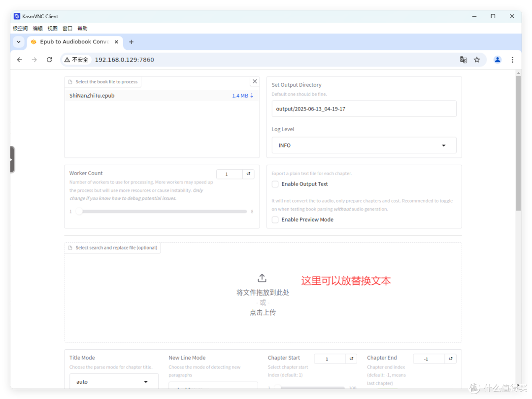This screenshot has width=532, height=399.
Task: Click the New Line Mode label
Action: point(187,358)
